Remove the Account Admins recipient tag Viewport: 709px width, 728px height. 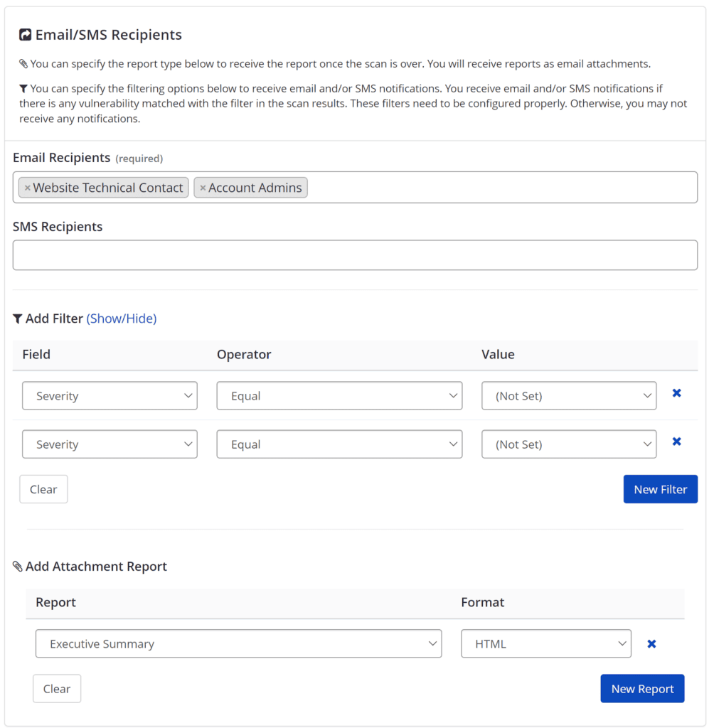point(204,188)
